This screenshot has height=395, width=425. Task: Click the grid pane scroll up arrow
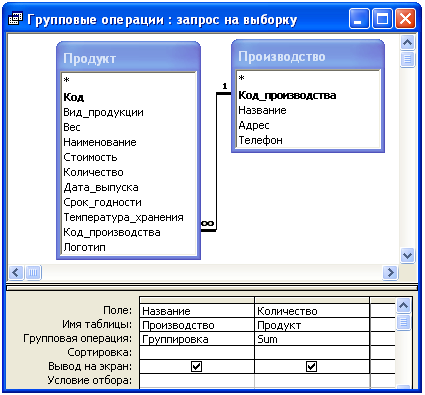pos(403,305)
